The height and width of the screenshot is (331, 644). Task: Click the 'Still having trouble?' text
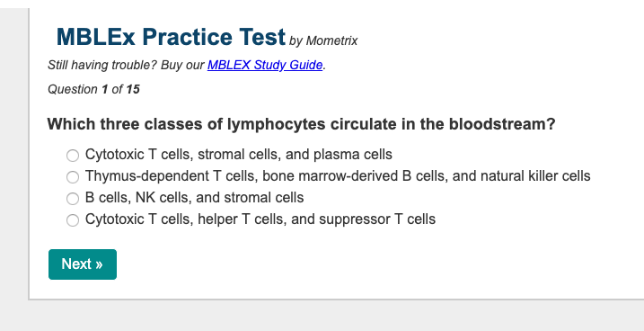point(102,65)
